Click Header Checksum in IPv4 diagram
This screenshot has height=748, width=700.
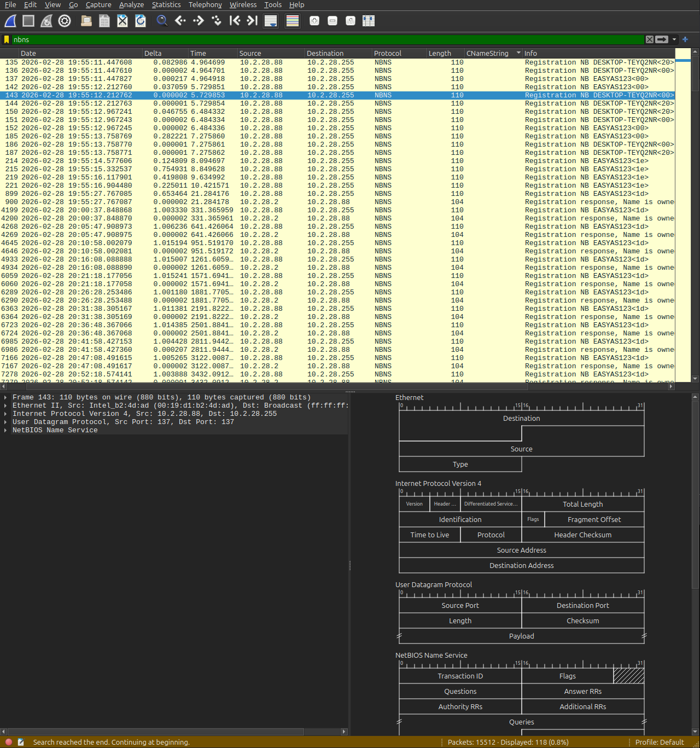point(583,535)
